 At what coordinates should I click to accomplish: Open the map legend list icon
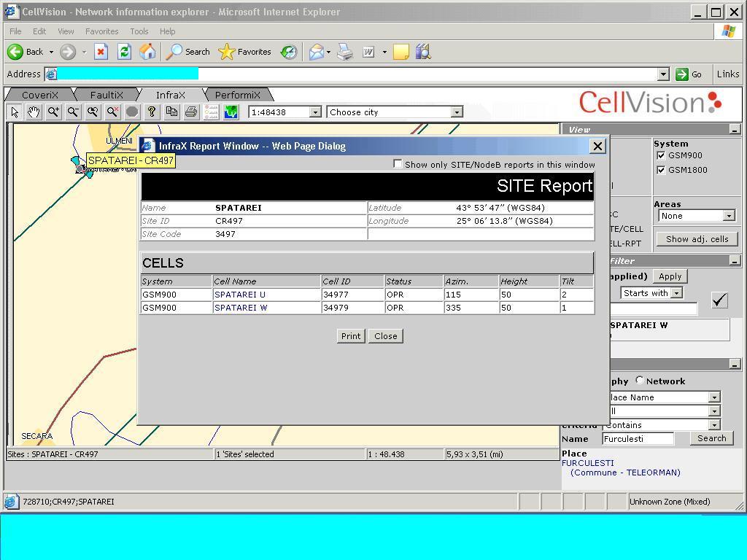tap(211, 112)
